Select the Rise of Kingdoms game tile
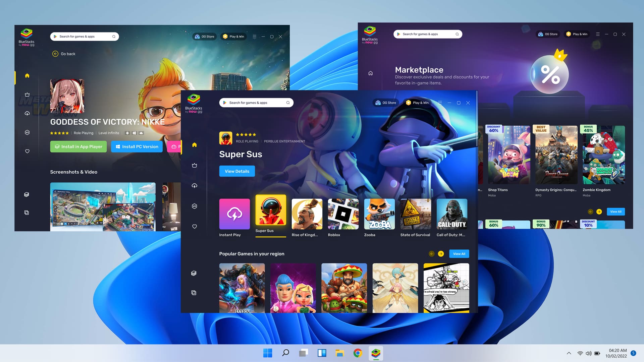The height and width of the screenshot is (362, 644). click(307, 218)
